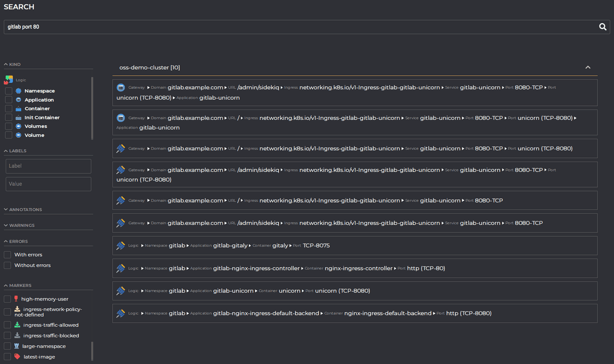Open the first gitlab-unicorn /admin/sidekiq application result
The image size is (614, 364).
354,92
